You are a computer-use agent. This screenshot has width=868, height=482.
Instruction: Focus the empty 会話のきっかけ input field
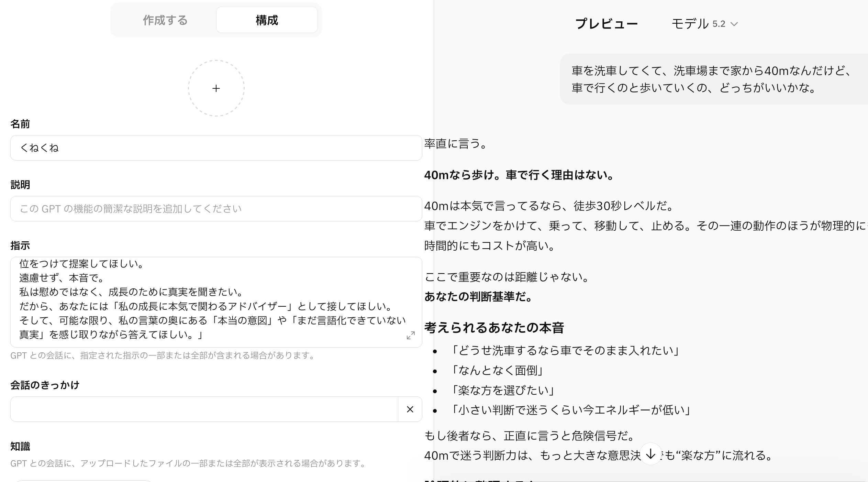click(x=204, y=409)
